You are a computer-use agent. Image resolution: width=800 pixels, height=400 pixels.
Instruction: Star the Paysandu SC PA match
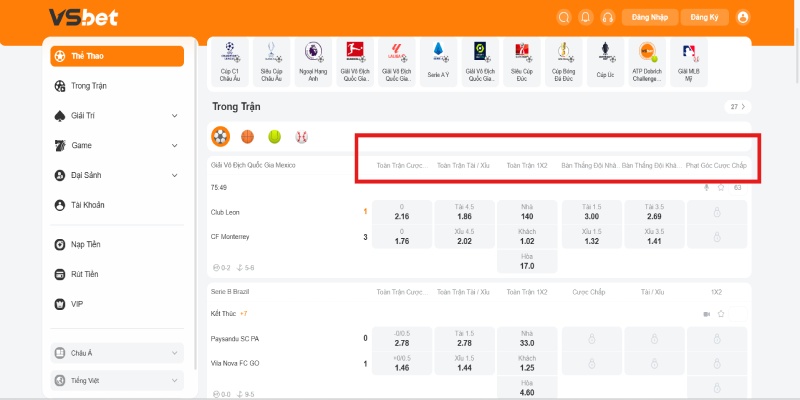[x=720, y=314]
